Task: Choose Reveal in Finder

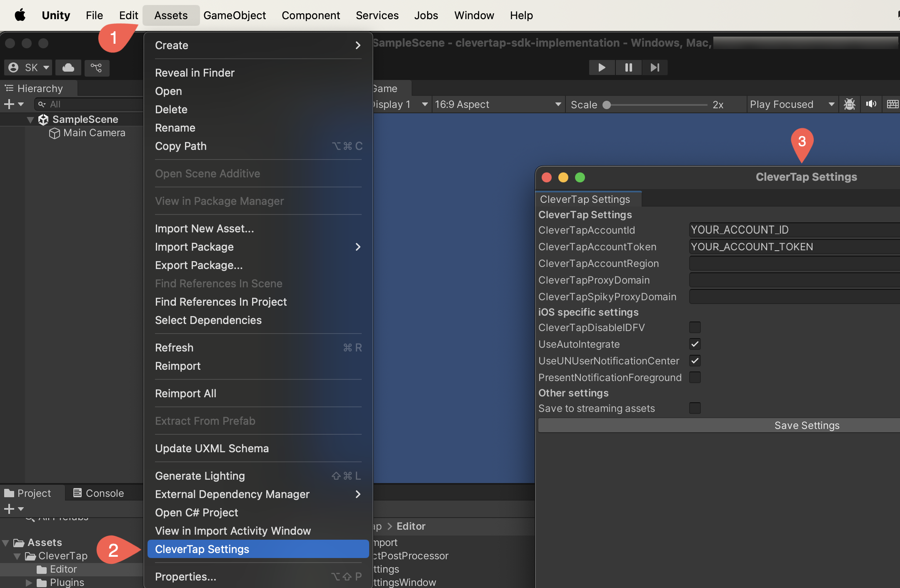Action: [x=258, y=73]
